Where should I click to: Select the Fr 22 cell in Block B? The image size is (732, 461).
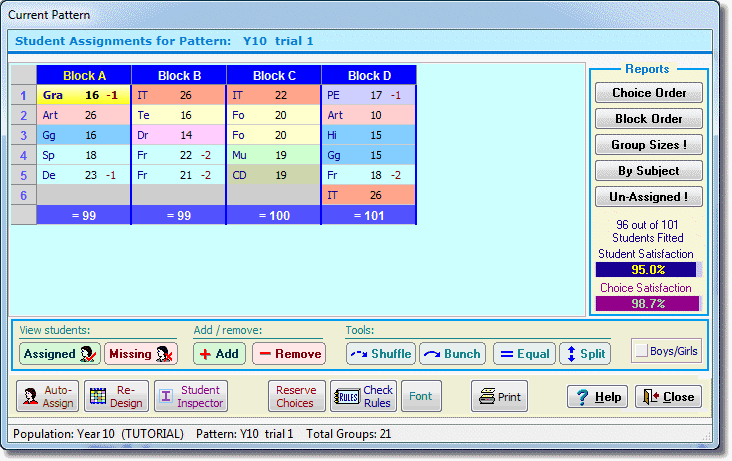pyautogui.click(x=179, y=155)
